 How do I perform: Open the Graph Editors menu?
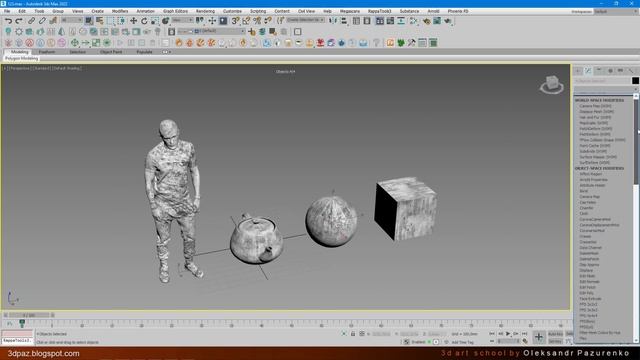(x=175, y=11)
